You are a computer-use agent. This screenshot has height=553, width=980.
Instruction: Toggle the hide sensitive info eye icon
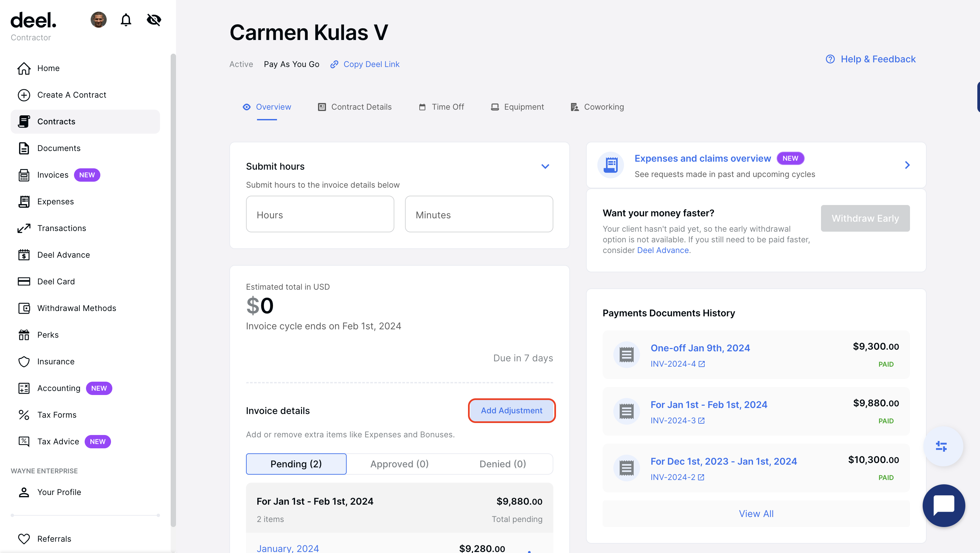coord(154,20)
